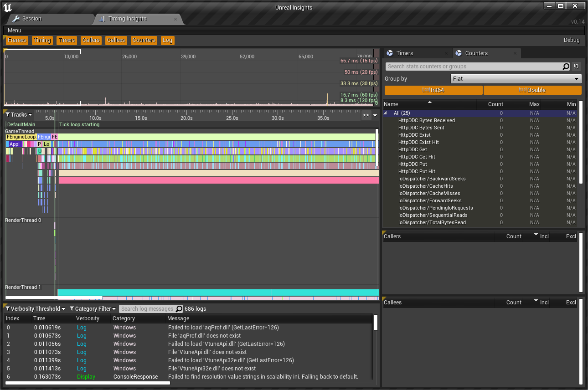Toggle the Double counters filter

click(x=532, y=90)
